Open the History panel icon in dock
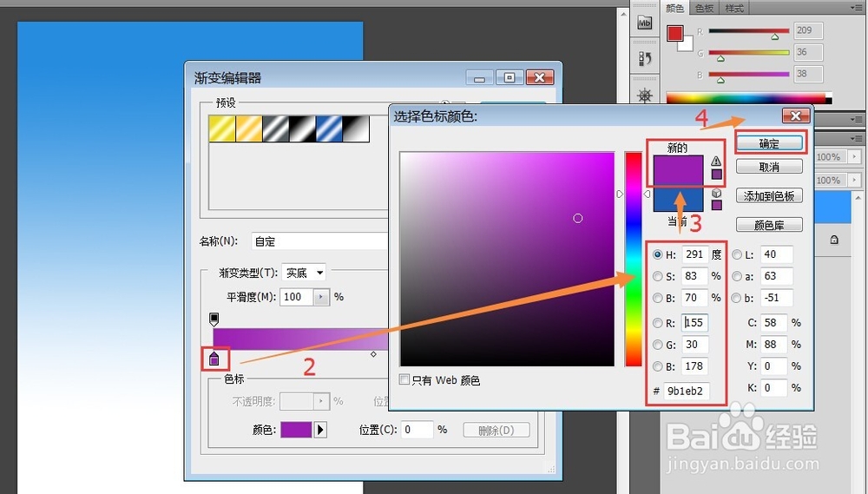 (x=645, y=58)
